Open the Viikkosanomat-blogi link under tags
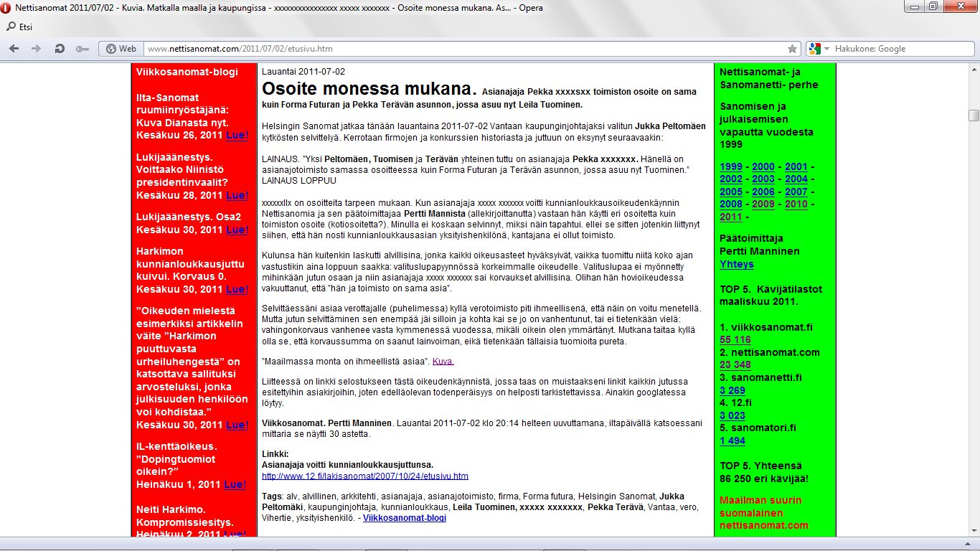The width and height of the screenshot is (980, 551). pyautogui.click(x=405, y=517)
